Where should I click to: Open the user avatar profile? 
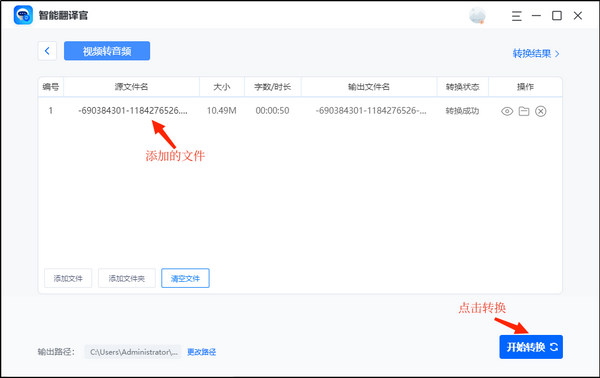pos(477,16)
